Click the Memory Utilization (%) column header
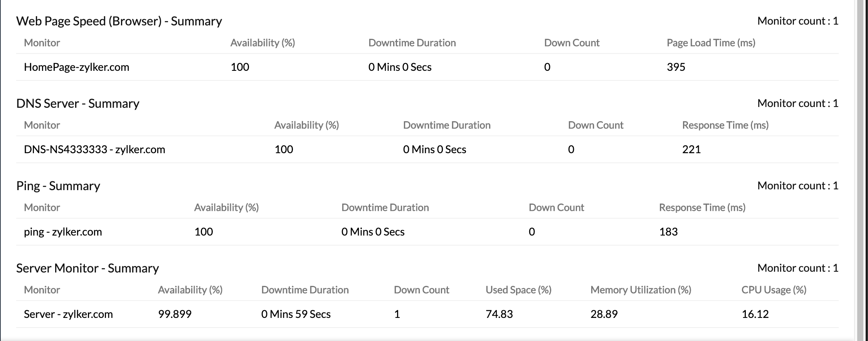This screenshot has width=868, height=341. pyautogui.click(x=641, y=290)
